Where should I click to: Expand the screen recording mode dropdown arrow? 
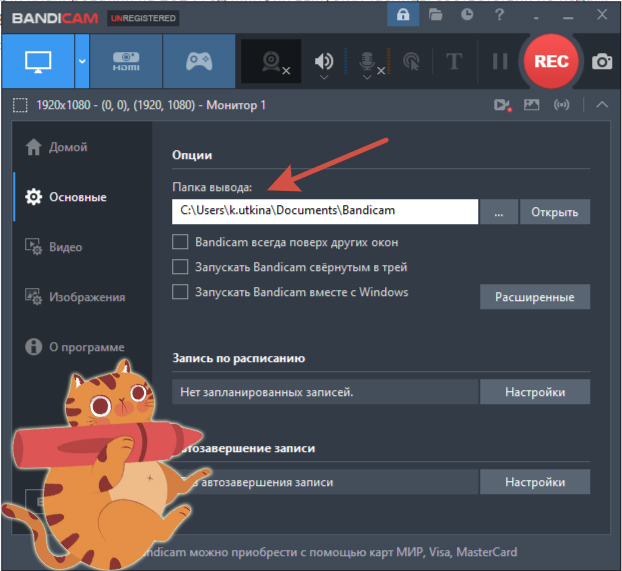82,61
